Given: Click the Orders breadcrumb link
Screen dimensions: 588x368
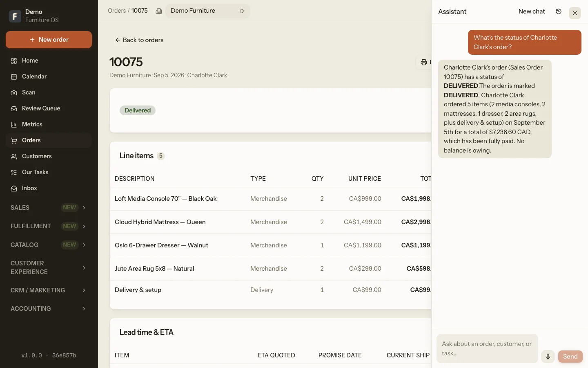Looking at the screenshot, I should click(x=117, y=11).
